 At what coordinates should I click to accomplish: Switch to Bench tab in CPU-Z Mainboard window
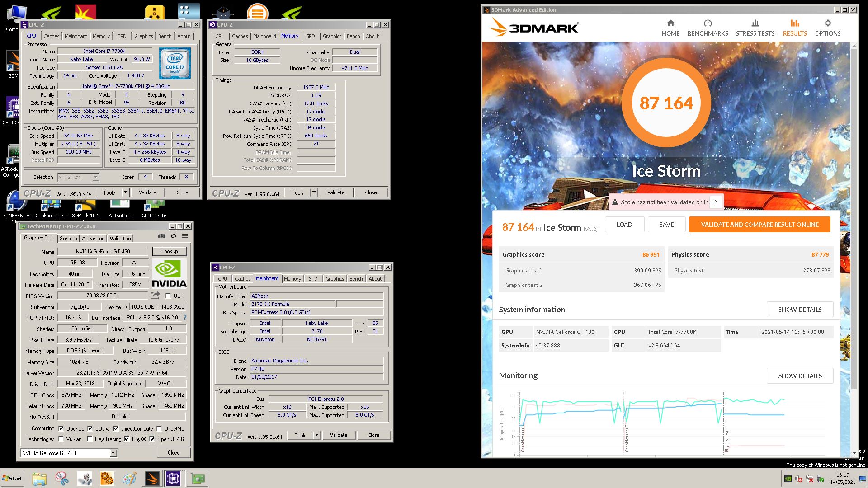pos(356,279)
